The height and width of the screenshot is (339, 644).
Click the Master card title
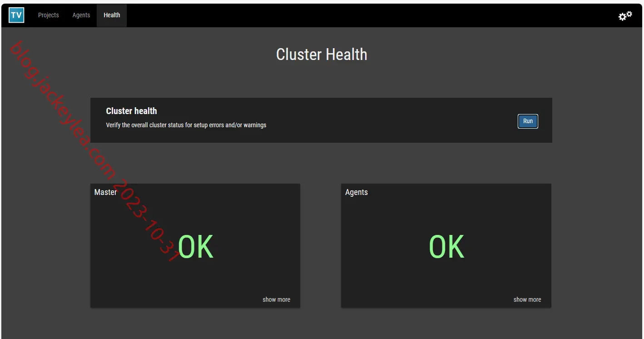pos(105,192)
